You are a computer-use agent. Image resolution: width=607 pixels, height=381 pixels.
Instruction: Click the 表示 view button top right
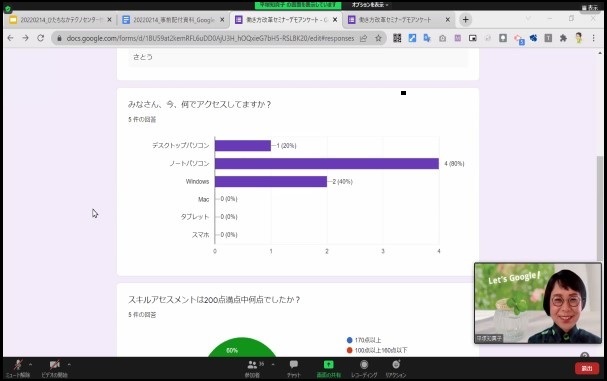click(x=590, y=7)
